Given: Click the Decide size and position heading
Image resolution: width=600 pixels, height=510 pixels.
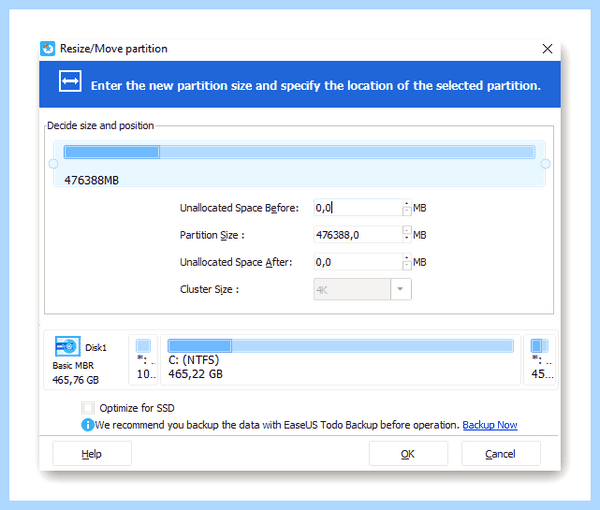Looking at the screenshot, I should coord(100,125).
